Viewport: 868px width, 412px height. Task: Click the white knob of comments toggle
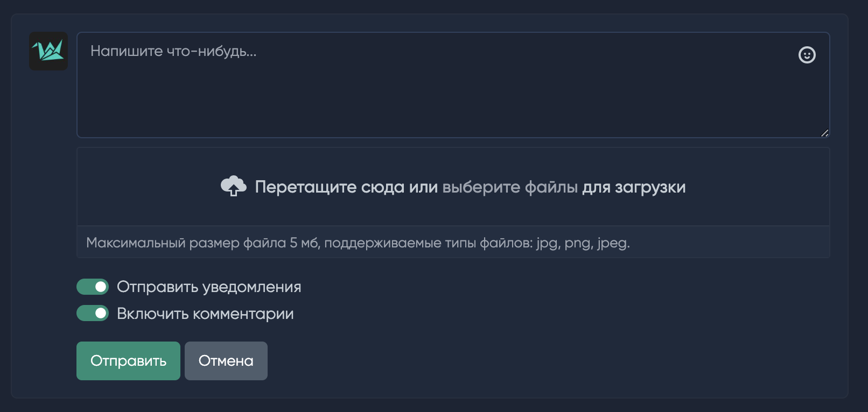coord(101,313)
